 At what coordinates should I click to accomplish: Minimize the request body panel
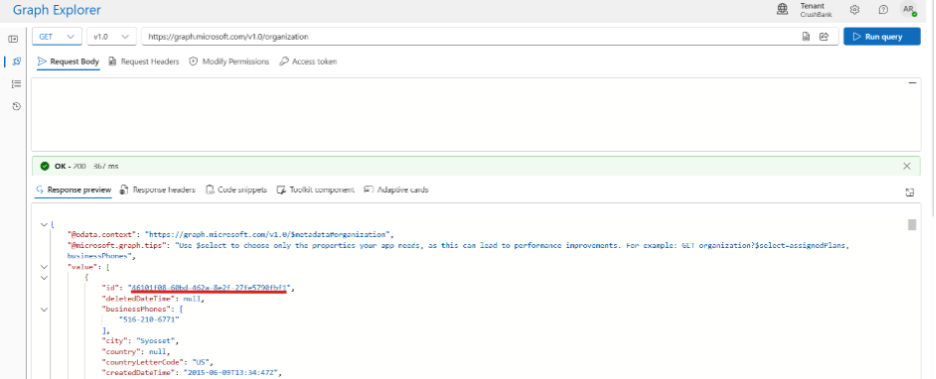(912, 84)
